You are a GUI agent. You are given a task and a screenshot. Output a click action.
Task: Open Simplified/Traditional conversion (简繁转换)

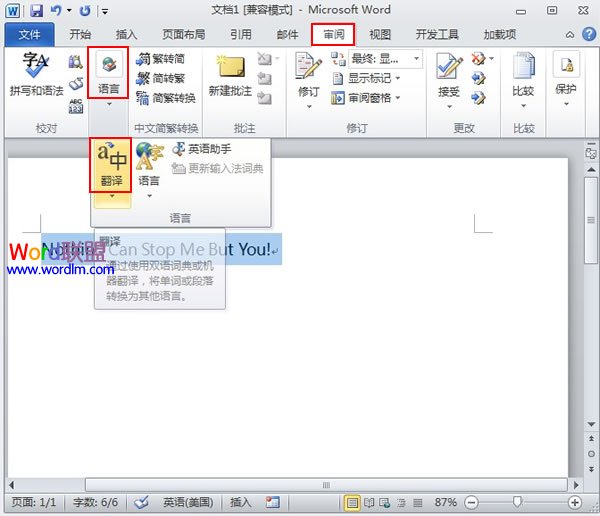166,98
